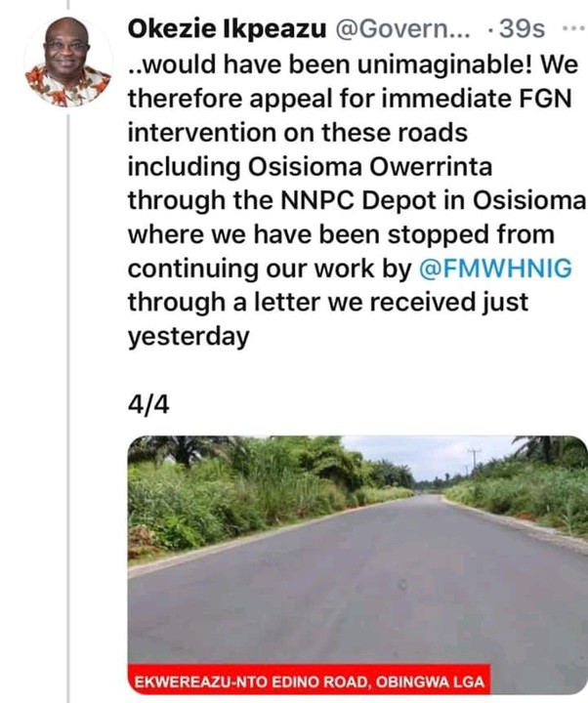Click the cloudy sky in the road photo
Image resolution: width=588 pixels, height=703 pixels.
click(x=410, y=450)
